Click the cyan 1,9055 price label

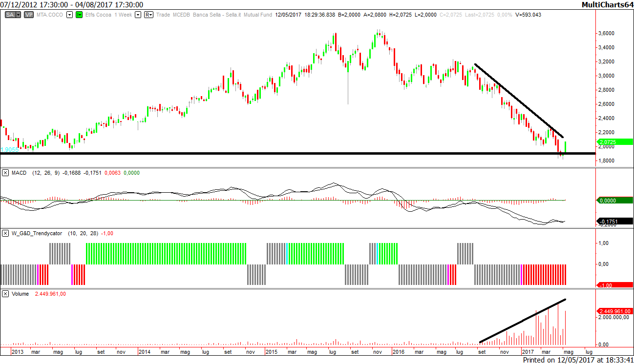point(9,150)
